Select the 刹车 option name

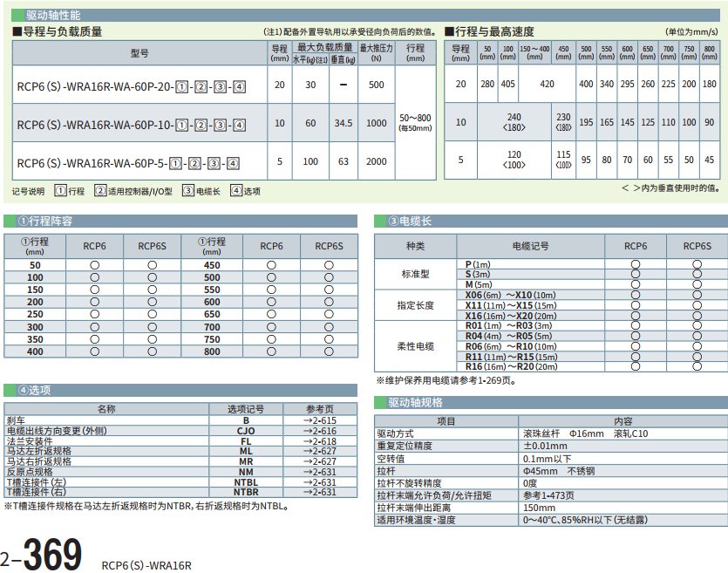point(16,420)
